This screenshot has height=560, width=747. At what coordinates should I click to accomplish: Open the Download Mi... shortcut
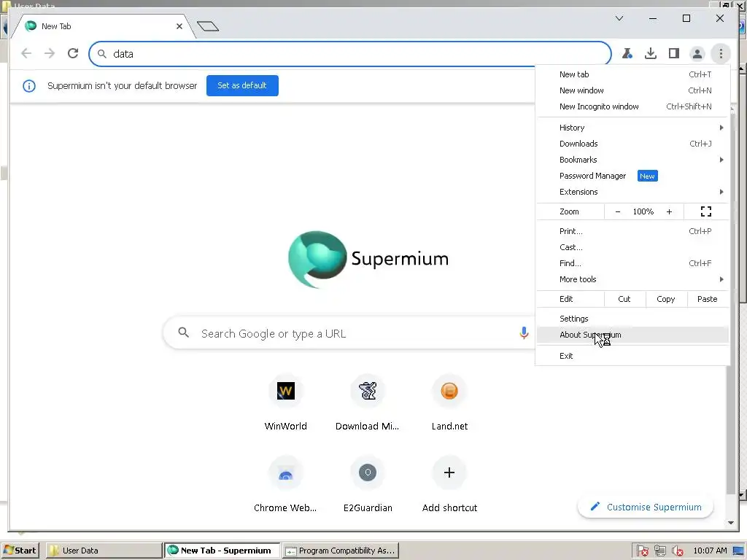pyautogui.click(x=368, y=404)
